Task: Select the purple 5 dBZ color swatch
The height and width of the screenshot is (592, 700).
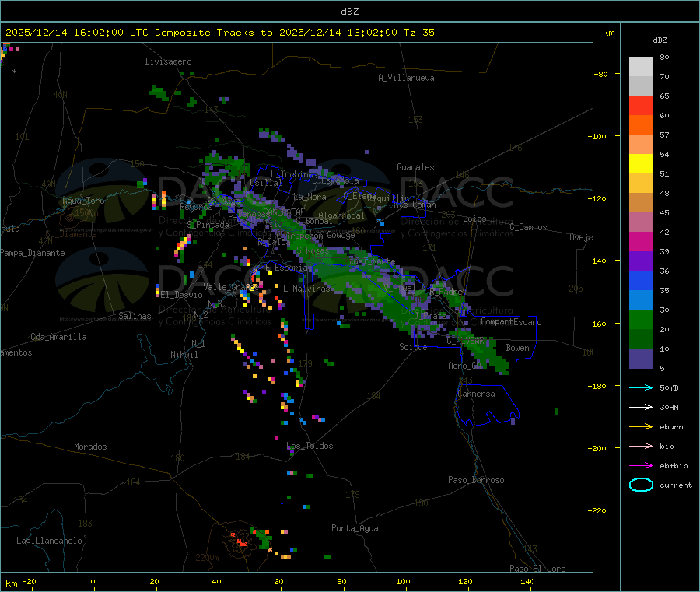Action: point(641,359)
